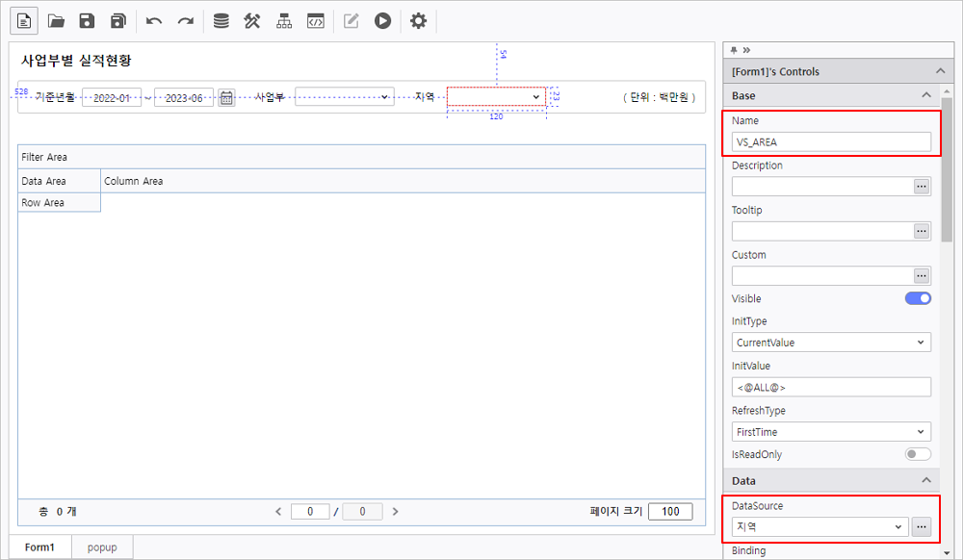This screenshot has width=963, height=560.
Task: Open calendar picker beside date range
Action: [x=226, y=97]
